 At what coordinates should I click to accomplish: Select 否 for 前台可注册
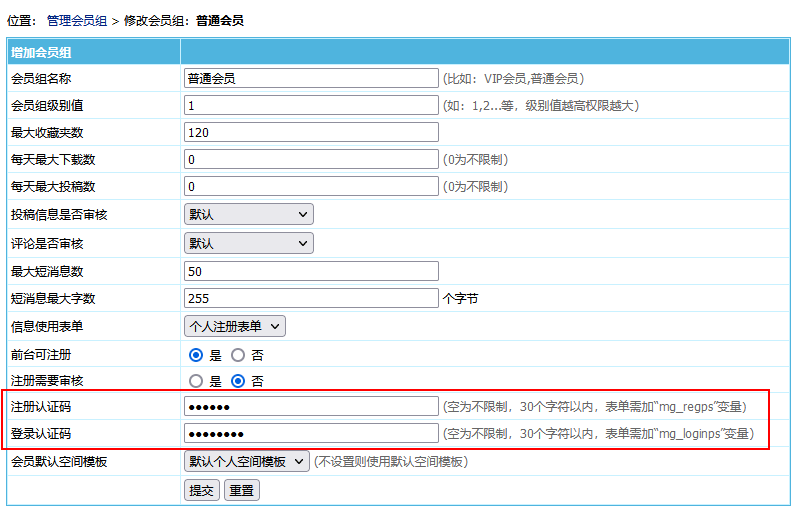pos(238,355)
